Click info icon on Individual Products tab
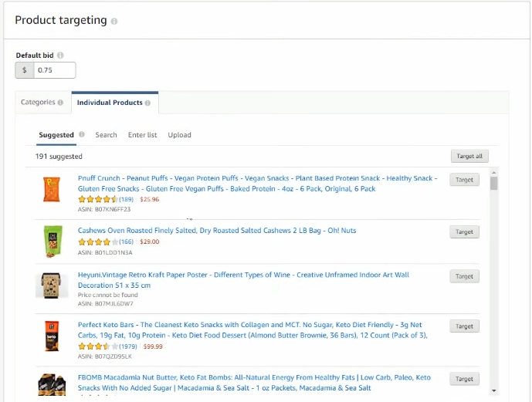Viewport: 532px width, 402px height. point(147,103)
